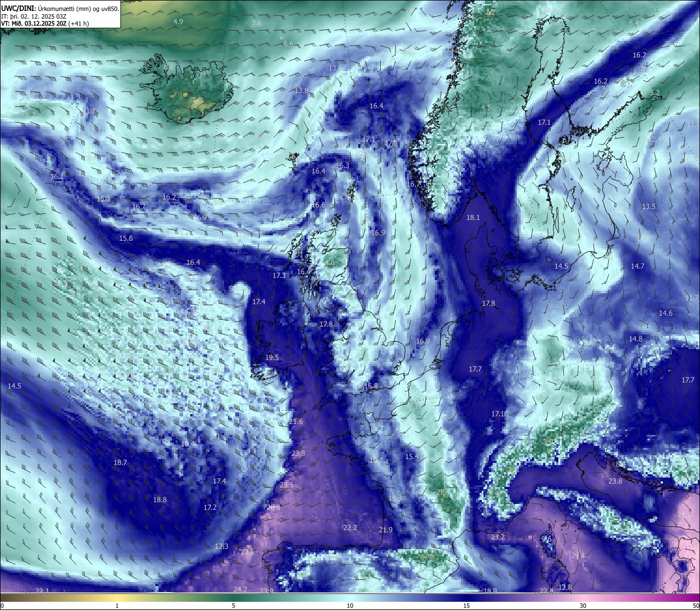Select the VT valid time line (+41 h)
700x610 pixels.
(x=45, y=24)
